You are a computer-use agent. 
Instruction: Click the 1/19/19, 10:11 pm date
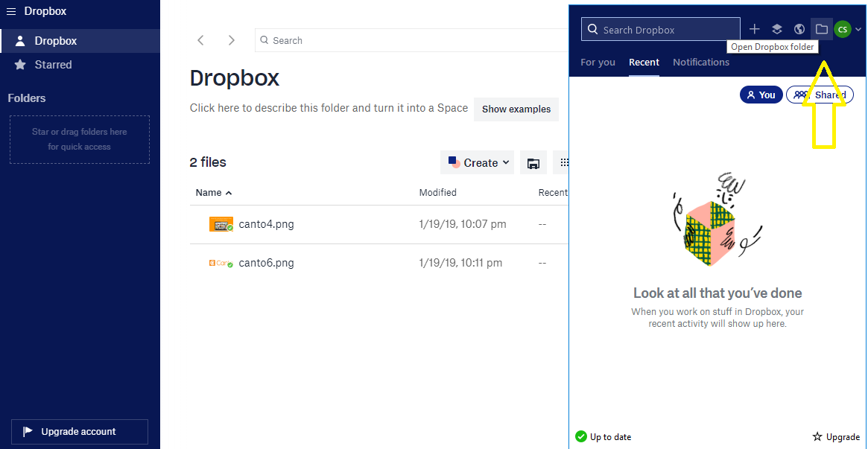pyautogui.click(x=460, y=263)
